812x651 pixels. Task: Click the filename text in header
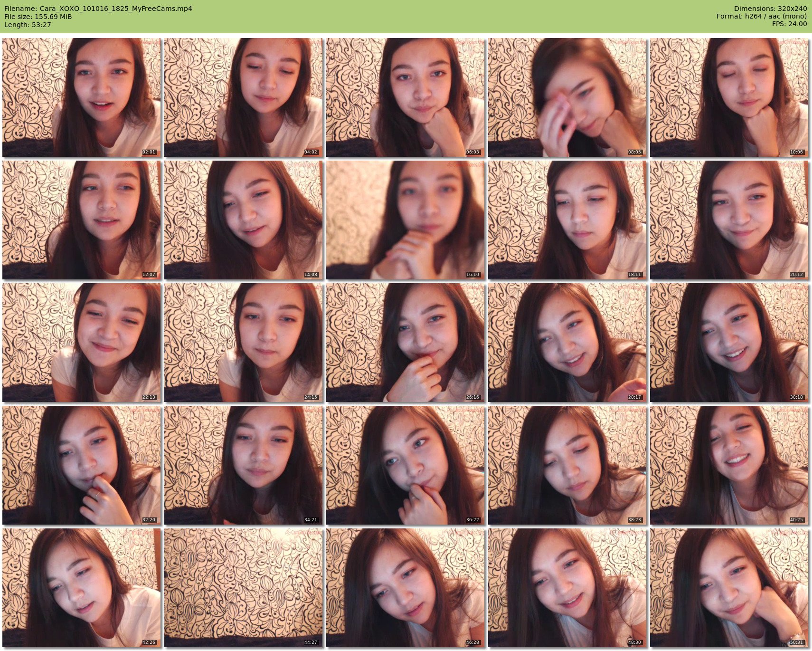[98, 9]
